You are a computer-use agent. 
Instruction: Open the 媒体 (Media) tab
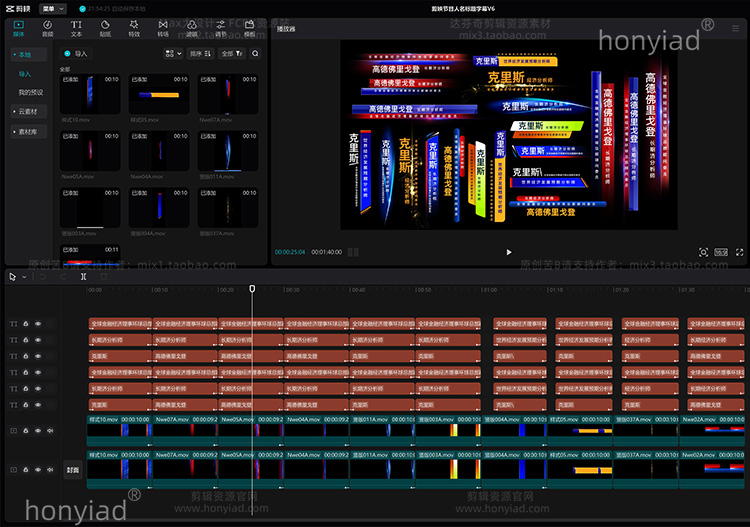tap(19, 28)
